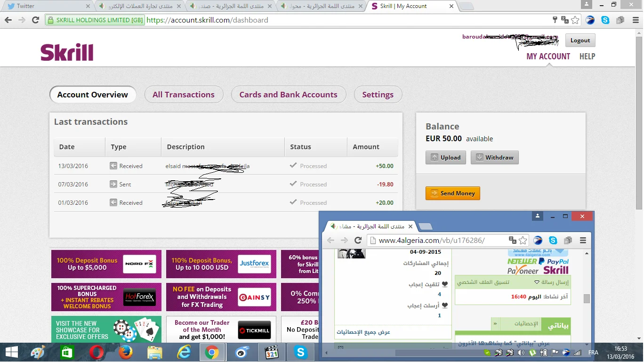The height and width of the screenshot is (362, 644).
Task: Reload the Skrill dashboard page
Action: point(35,20)
